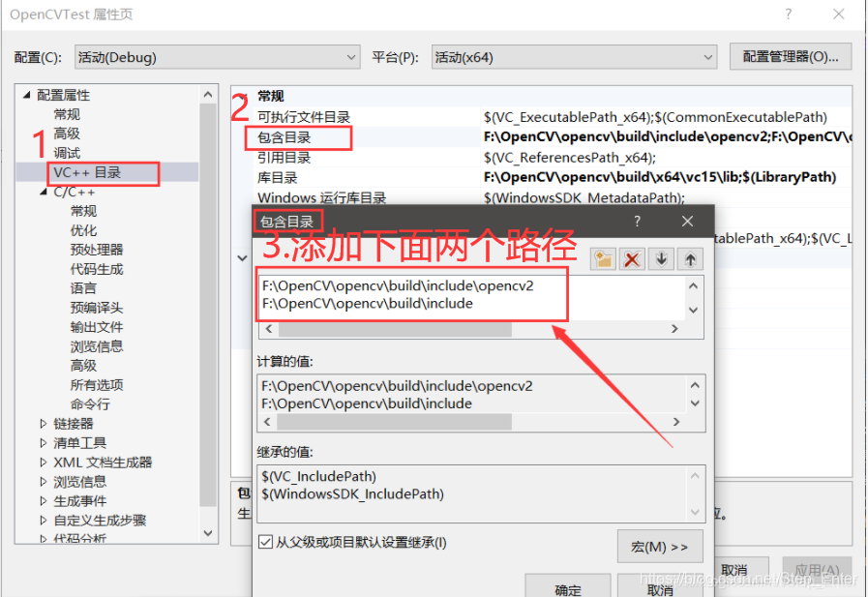Image resolution: width=868 pixels, height=597 pixels.
Task: Expand the 清单工具 tree node
Action: pyautogui.click(x=44, y=443)
